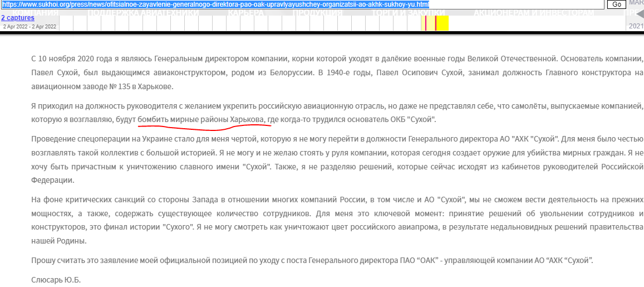
Task: Click the underlined phrase 'бомбить мирные районы Харькова'
Action: (x=201, y=120)
